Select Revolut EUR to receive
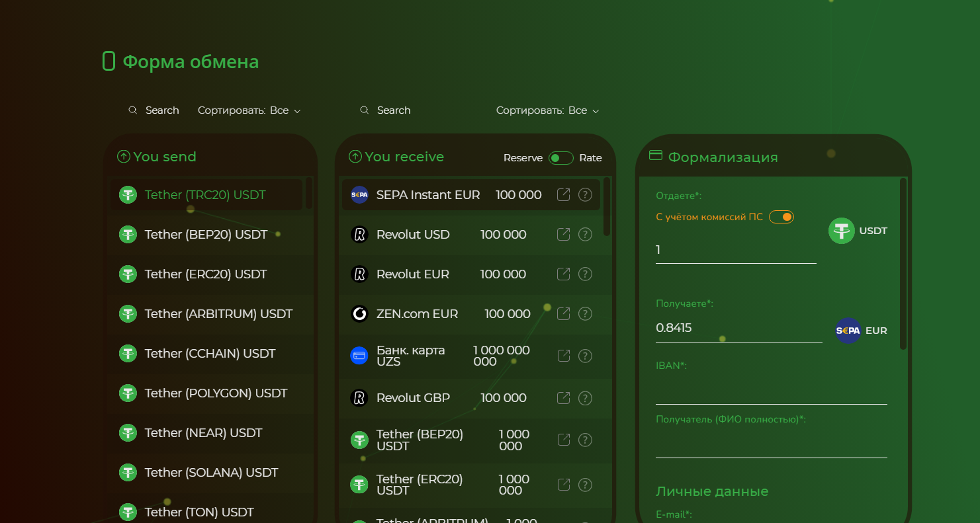 475,274
